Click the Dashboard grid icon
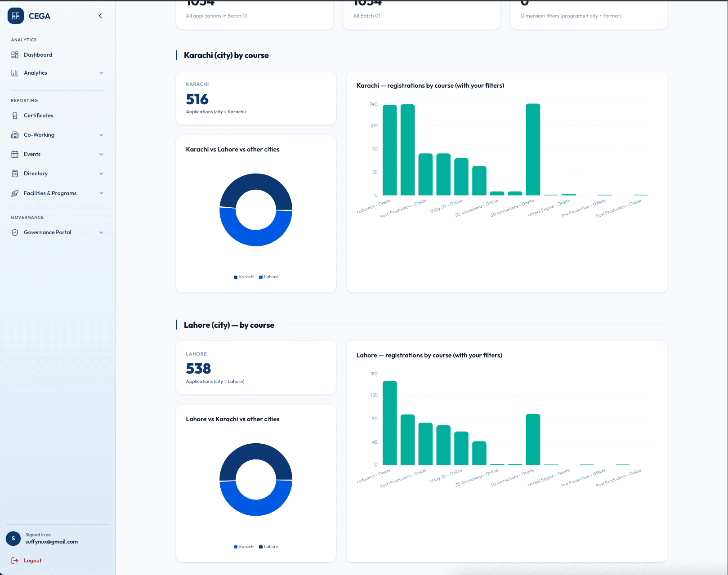Screen dimensions: 728x575 pos(15,55)
